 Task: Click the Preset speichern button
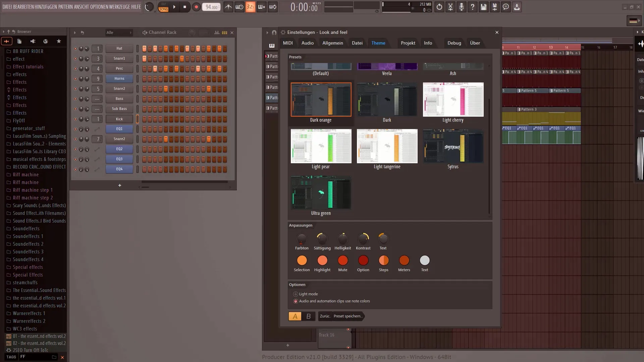pyautogui.click(x=347, y=316)
